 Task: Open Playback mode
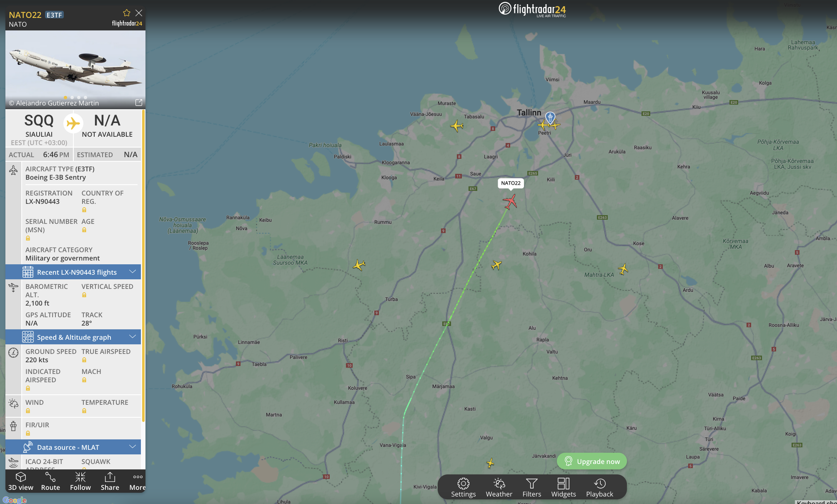pos(599,487)
